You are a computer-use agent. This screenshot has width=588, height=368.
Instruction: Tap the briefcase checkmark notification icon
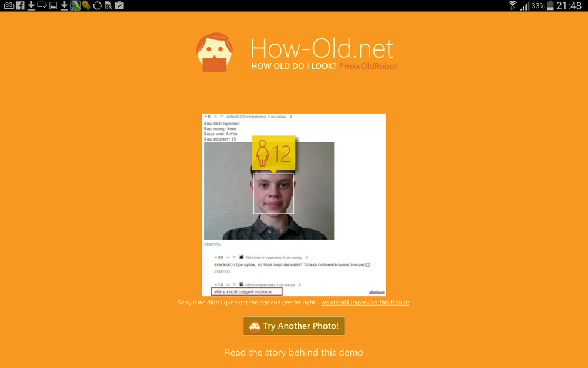tap(119, 6)
